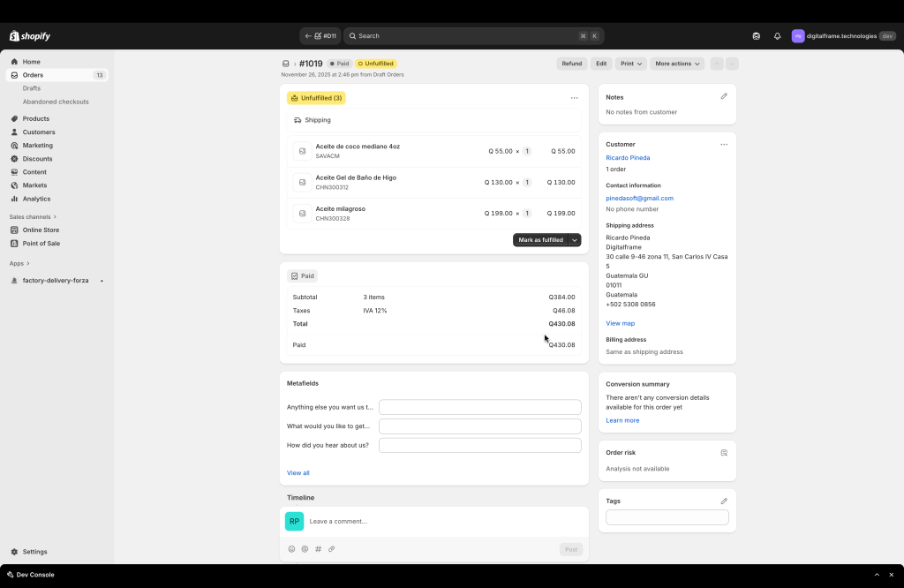Image resolution: width=904 pixels, height=588 pixels.
Task: Expand the Mark as fulfilled dropdown arrow
Action: click(575, 240)
